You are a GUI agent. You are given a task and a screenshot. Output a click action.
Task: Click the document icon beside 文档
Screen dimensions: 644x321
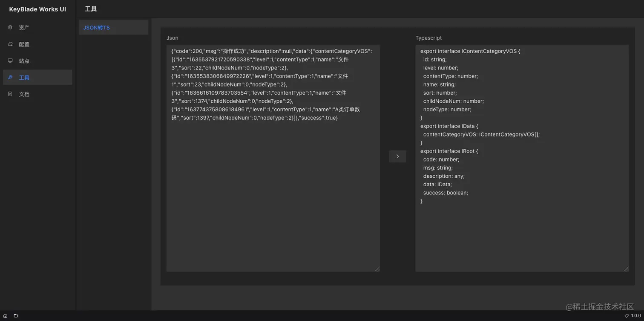[x=10, y=94]
